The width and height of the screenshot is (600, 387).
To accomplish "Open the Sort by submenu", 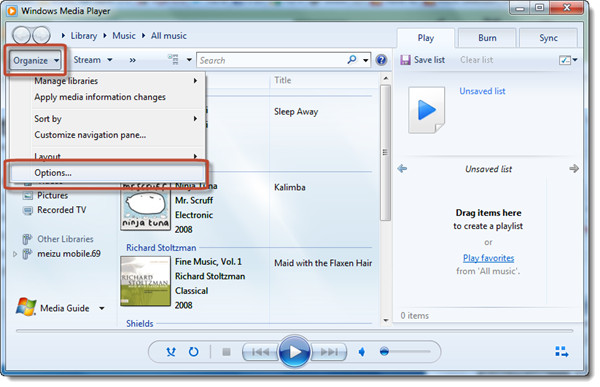I will click(x=108, y=119).
